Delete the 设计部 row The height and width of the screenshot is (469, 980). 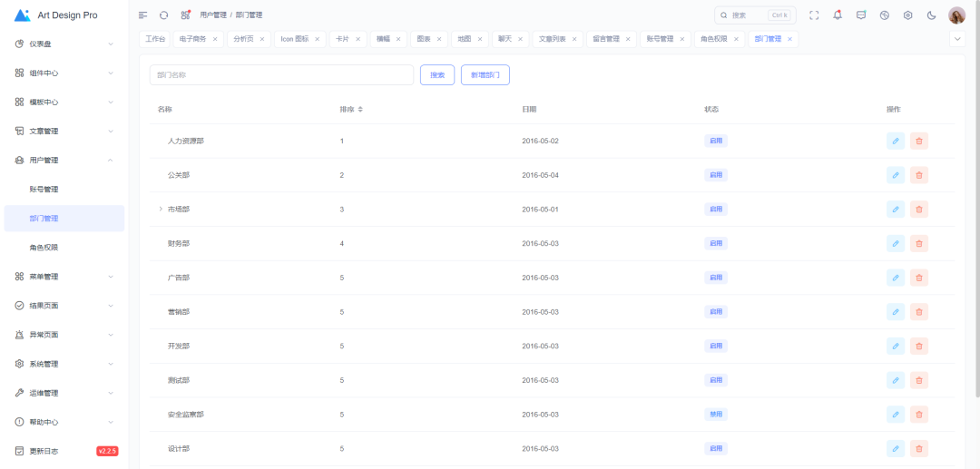click(919, 448)
